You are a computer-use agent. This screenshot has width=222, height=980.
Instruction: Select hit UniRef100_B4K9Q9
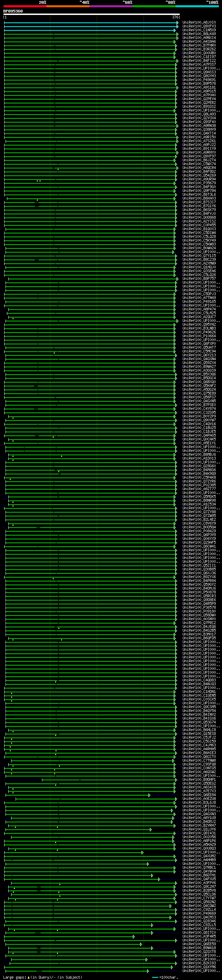point(199,473)
